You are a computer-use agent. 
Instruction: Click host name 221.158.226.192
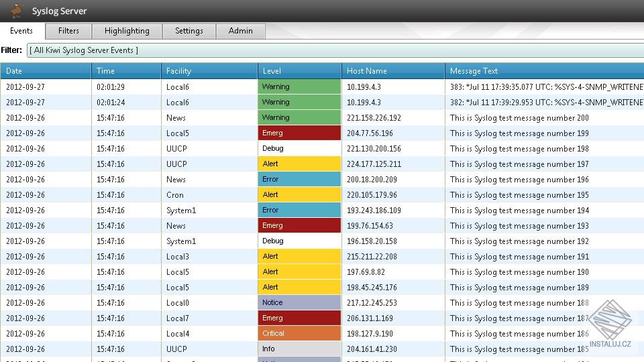374,118
